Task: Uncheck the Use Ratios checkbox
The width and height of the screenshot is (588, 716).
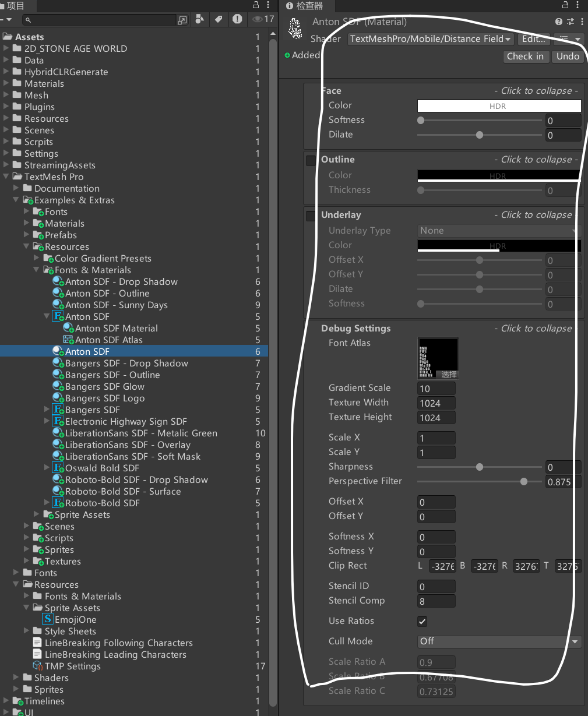Action: pyautogui.click(x=422, y=621)
